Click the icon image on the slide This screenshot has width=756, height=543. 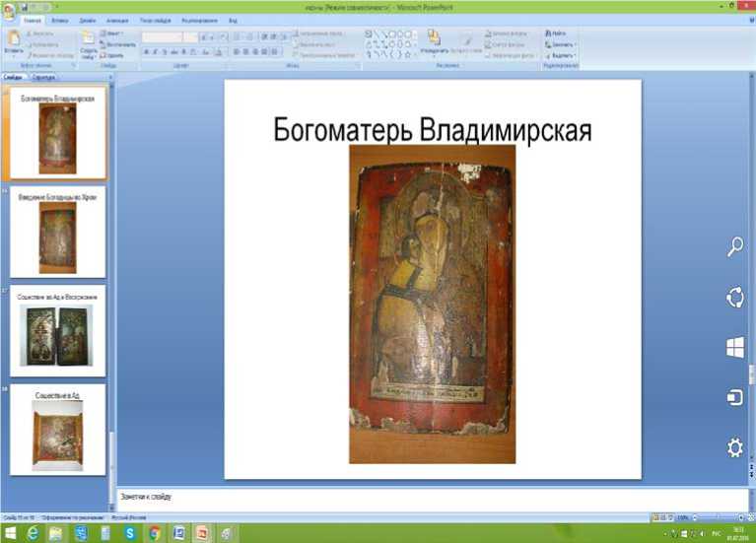click(433, 304)
